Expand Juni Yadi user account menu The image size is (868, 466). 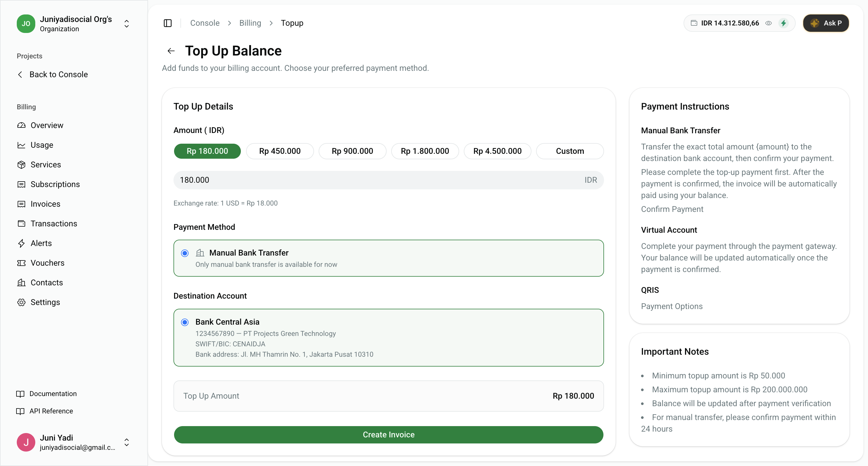(127, 442)
